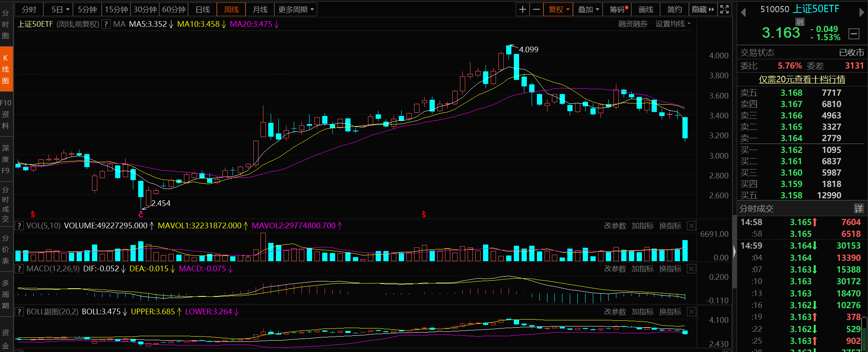Zoom in chart with plus icon
This screenshot has height=352, width=868.
click(523, 9)
